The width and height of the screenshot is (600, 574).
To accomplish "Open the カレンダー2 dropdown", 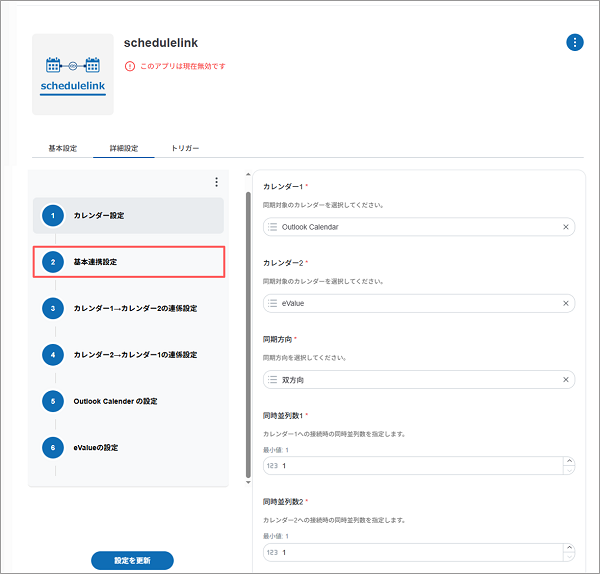I will coord(410,303).
